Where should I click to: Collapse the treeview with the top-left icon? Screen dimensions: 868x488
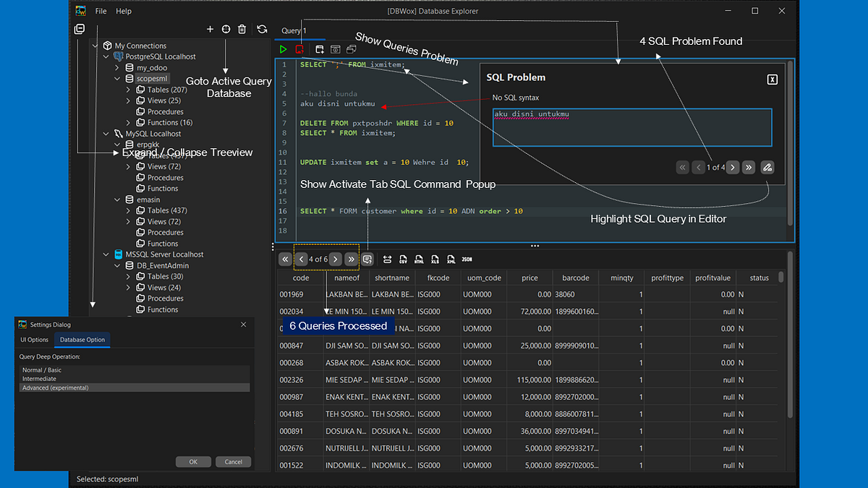pyautogui.click(x=80, y=29)
